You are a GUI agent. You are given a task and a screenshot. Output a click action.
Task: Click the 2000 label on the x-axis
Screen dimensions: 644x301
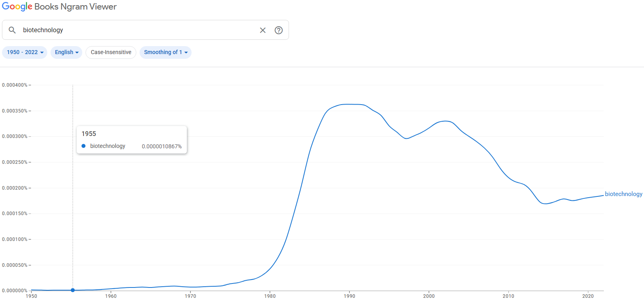tap(429, 296)
